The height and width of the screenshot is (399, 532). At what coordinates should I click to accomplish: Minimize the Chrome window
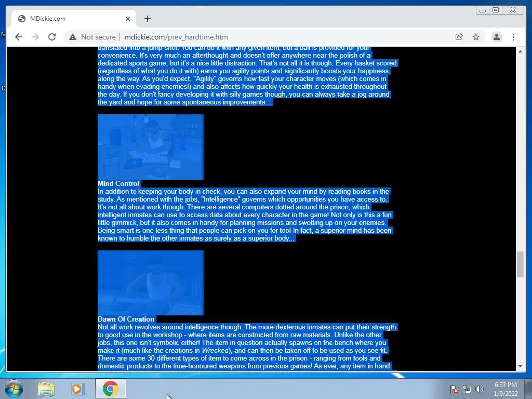tap(482, 10)
